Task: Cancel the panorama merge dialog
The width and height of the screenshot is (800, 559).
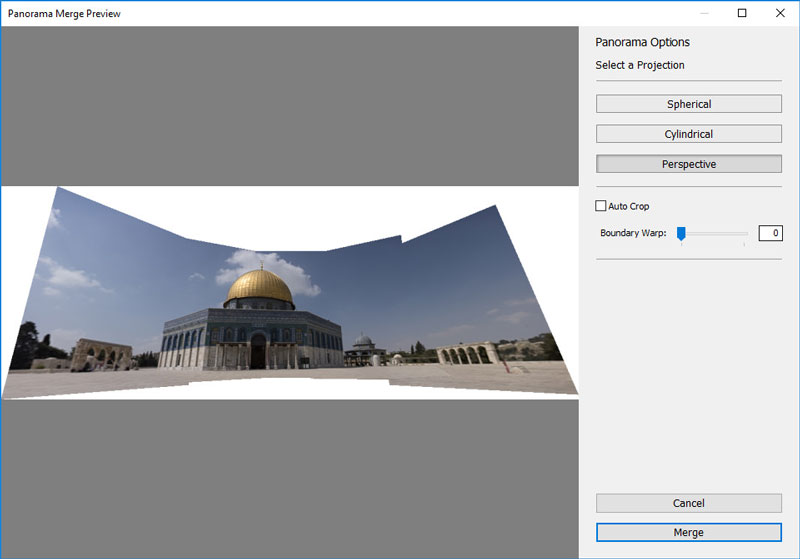Action: 688,503
